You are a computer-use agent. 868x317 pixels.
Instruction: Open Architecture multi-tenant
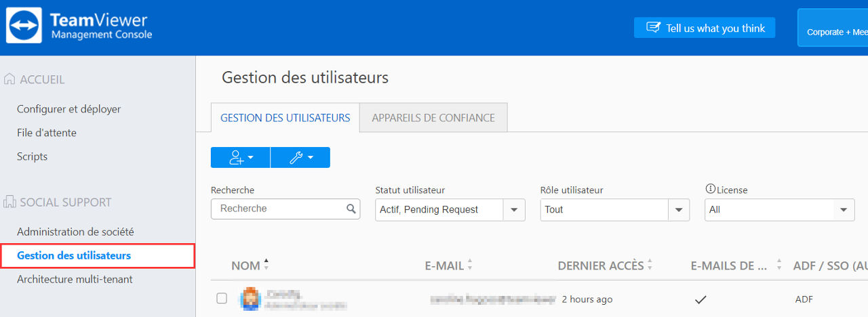75,279
